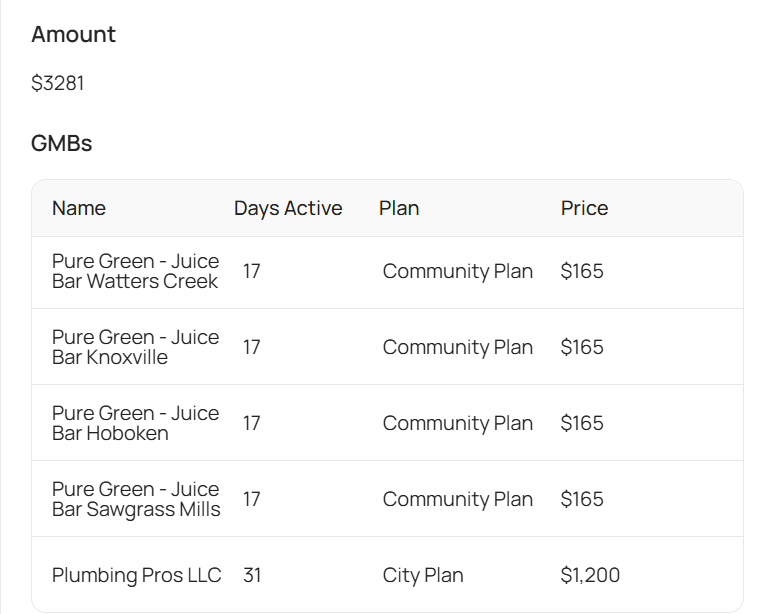
Task: Click the $3281 amount value
Action: tap(58, 83)
